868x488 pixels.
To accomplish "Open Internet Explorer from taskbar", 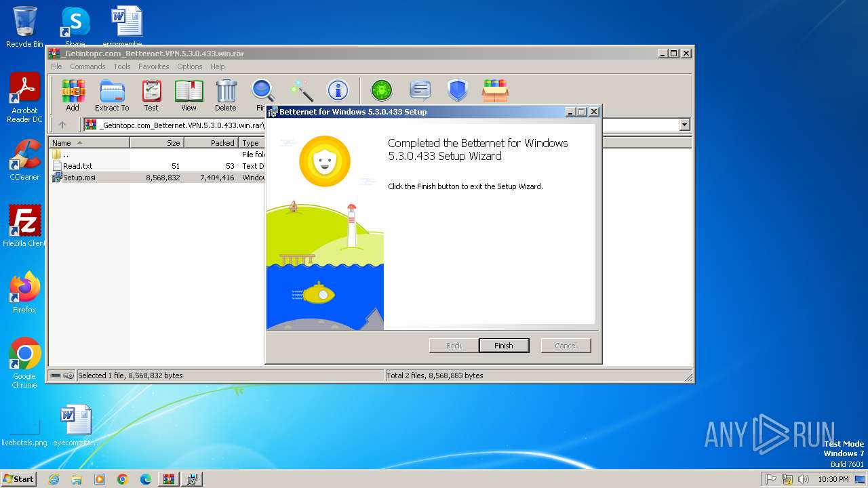I will tap(54, 479).
